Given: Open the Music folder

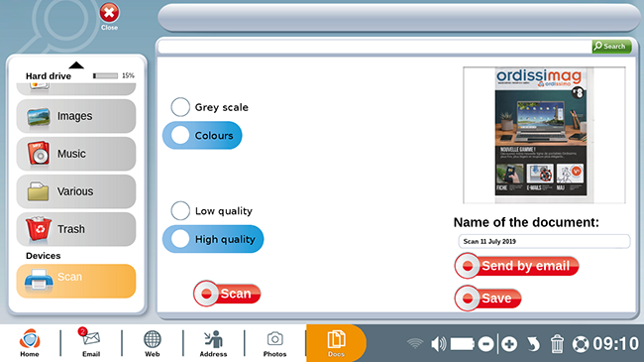Looking at the screenshot, I should tap(76, 154).
